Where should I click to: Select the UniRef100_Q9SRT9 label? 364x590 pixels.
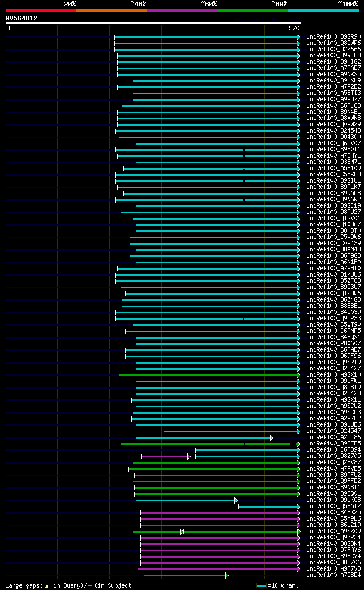click(333, 362)
